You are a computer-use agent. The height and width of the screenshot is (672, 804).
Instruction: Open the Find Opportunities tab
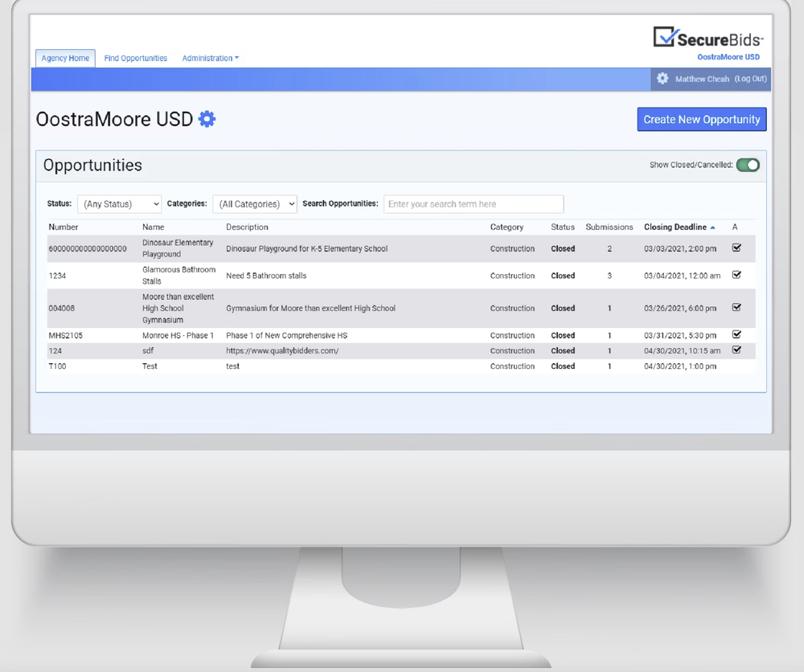[x=136, y=58]
